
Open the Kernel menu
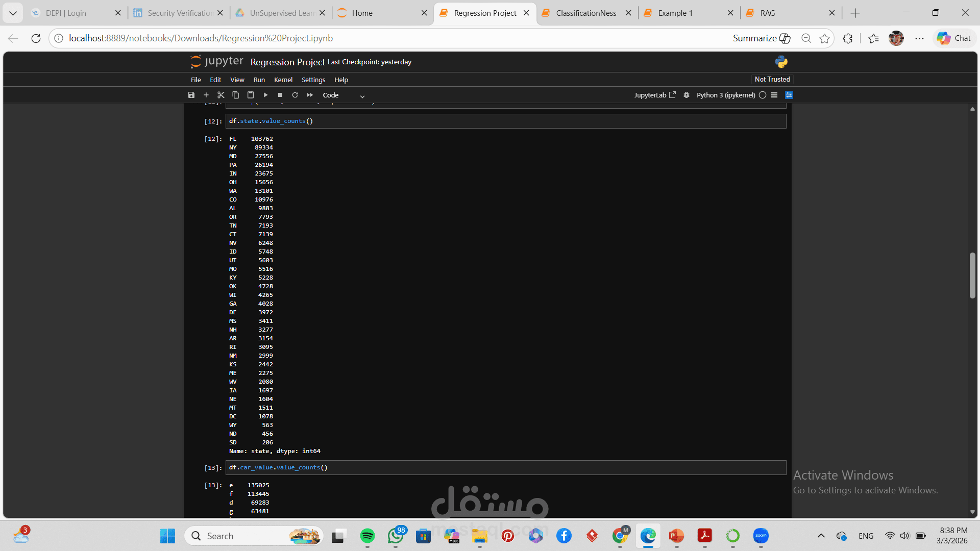click(283, 80)
